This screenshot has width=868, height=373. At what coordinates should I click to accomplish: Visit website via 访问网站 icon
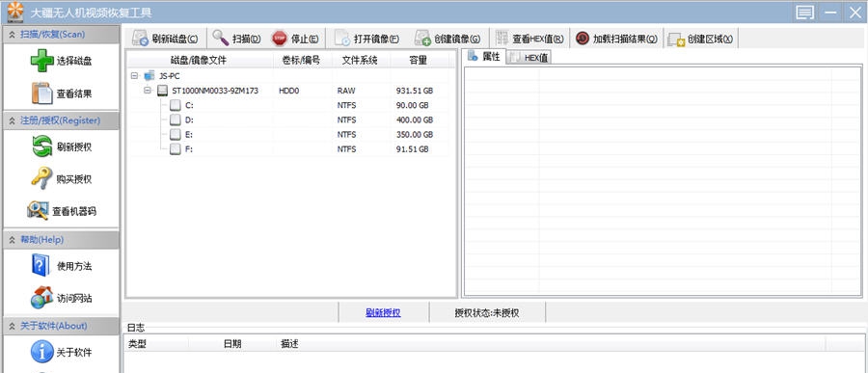[42, 298]
